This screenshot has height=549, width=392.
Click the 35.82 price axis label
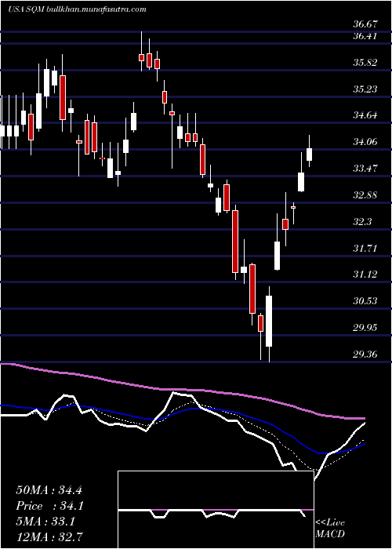pyautogui.click(x=365, y=63)
